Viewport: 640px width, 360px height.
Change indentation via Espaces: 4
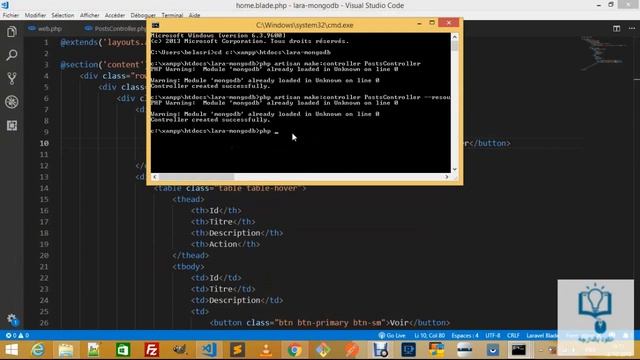[464, 336]
